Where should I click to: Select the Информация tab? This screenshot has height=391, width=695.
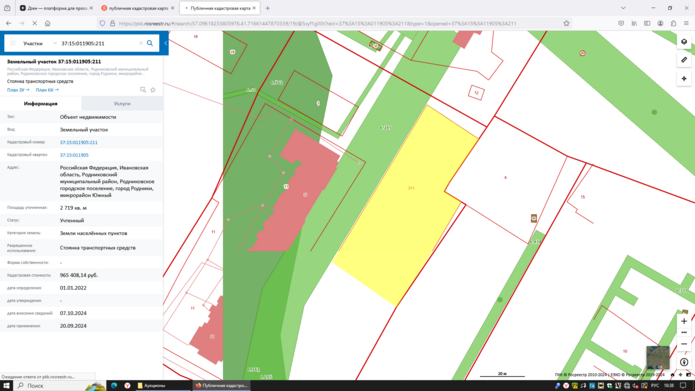(41, 103)
